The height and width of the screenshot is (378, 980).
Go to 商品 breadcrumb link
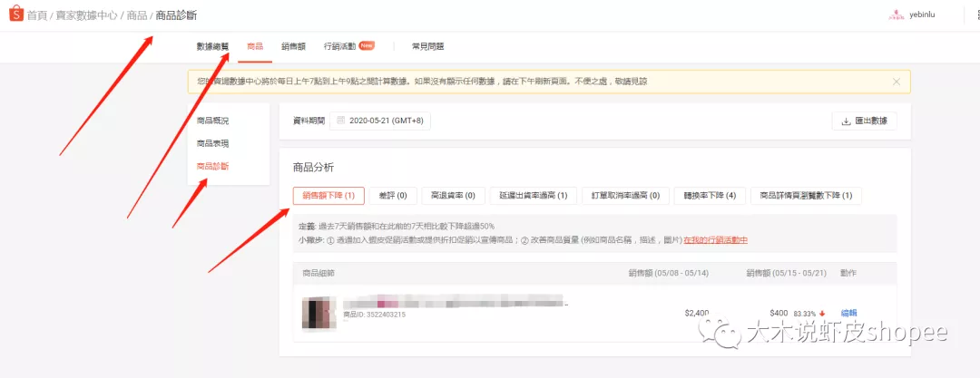click(137, 15)
